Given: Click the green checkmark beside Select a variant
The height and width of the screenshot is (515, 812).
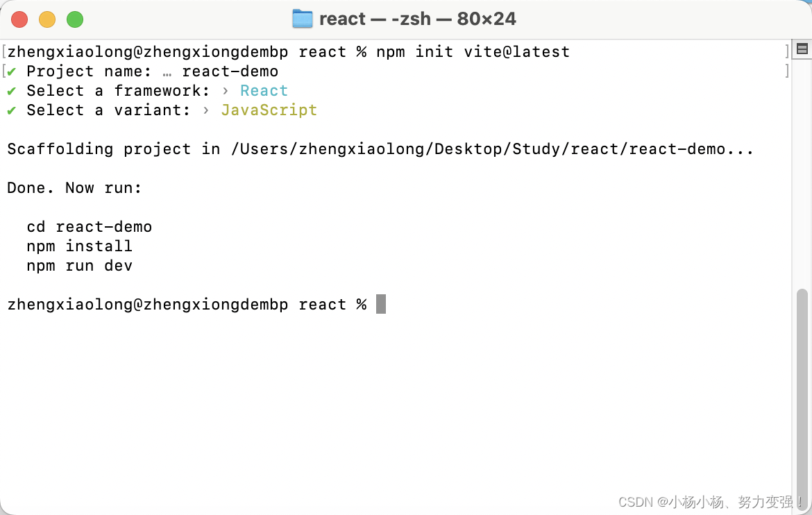Looking at the screenshot, I should (x=11, y=110).
